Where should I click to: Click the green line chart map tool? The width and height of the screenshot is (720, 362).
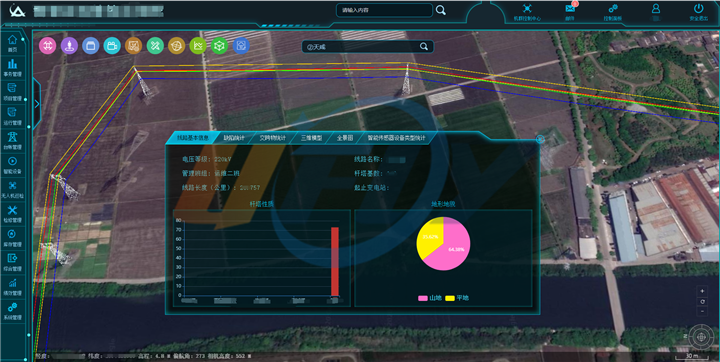(x=198, y=45)
